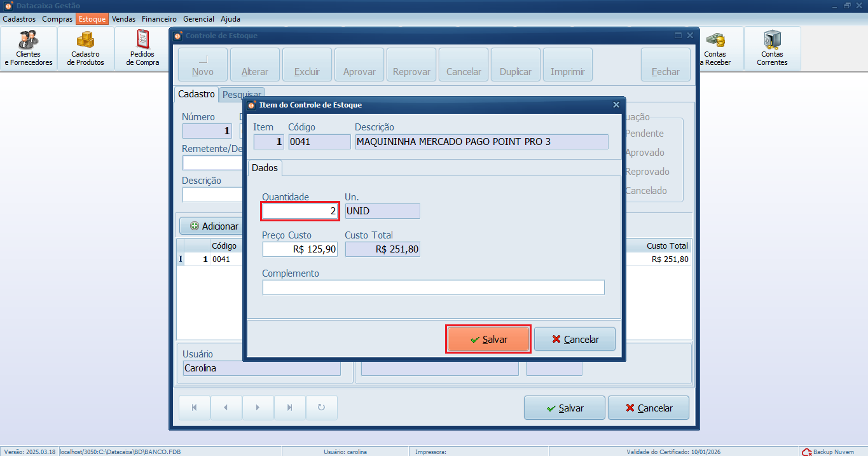Open Contas Correntes icon
868x456 pixels.
point(772,48)
